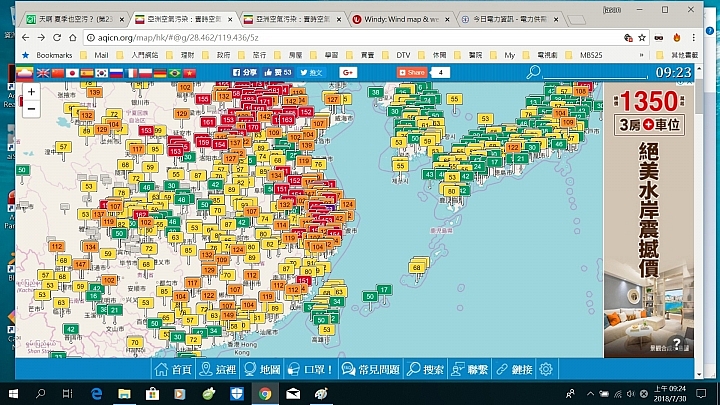The height and width of the screenshot is (405, 720).
Task: Zoom in the map with plus button
Action: 31,92
